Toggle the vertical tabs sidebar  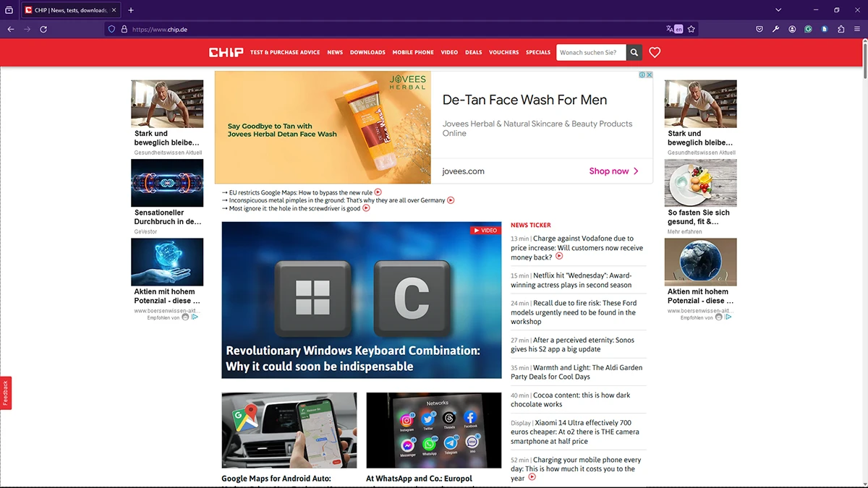coord(9,10)
